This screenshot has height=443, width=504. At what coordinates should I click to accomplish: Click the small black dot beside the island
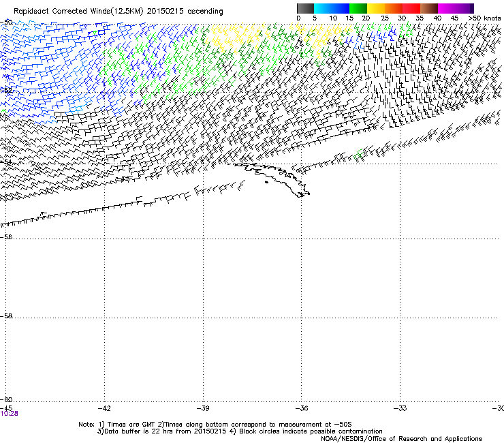tap(266, 183)
